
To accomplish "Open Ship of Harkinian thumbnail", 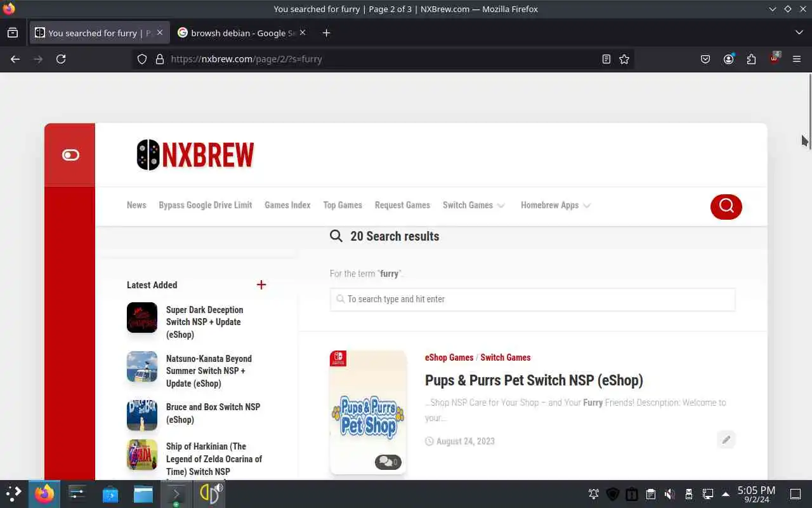I will (142, 455).
